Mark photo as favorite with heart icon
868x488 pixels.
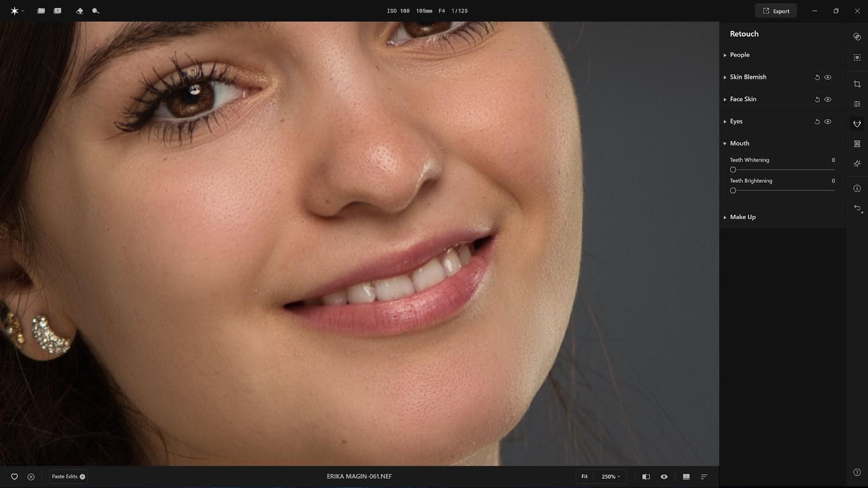15,477
